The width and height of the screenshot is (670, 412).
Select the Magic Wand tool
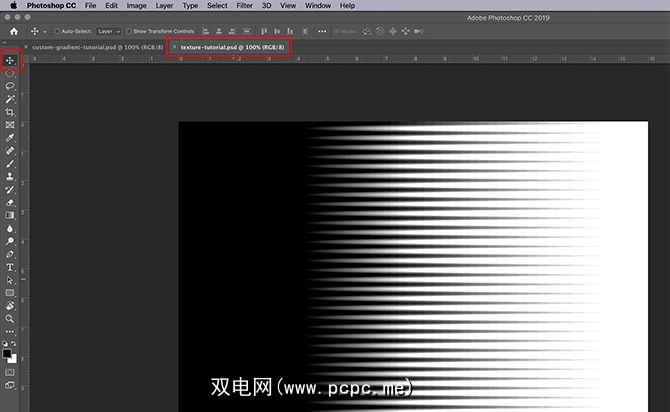[10, 99]
